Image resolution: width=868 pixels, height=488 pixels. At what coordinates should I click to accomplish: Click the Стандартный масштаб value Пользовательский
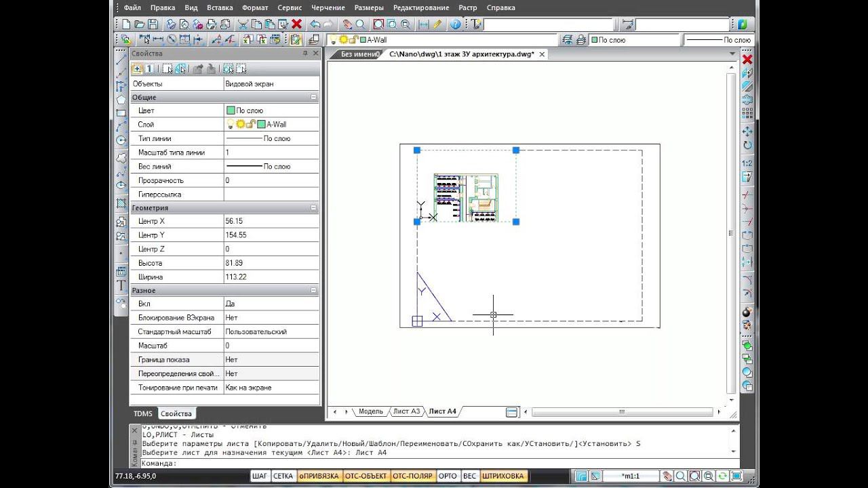(271, 332)
